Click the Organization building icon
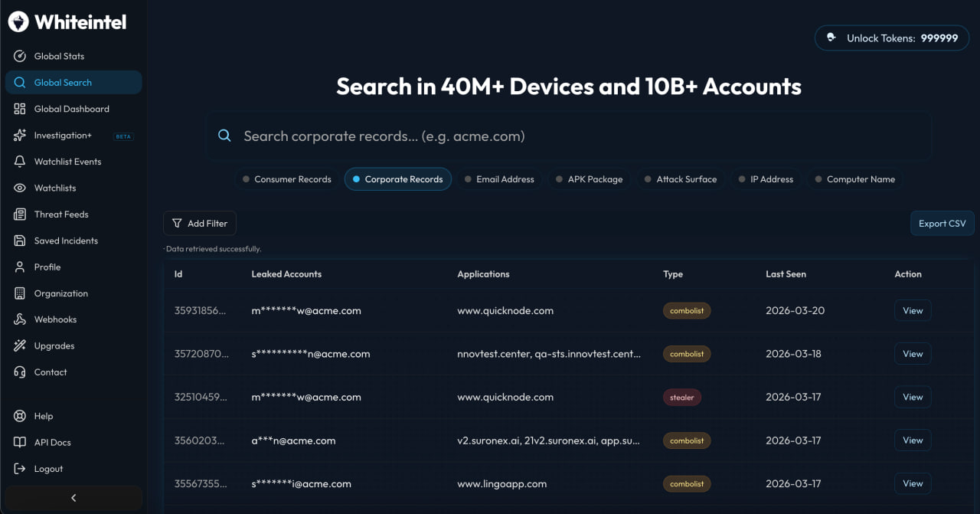Screen dimensions: 980x514 point(20,293)
